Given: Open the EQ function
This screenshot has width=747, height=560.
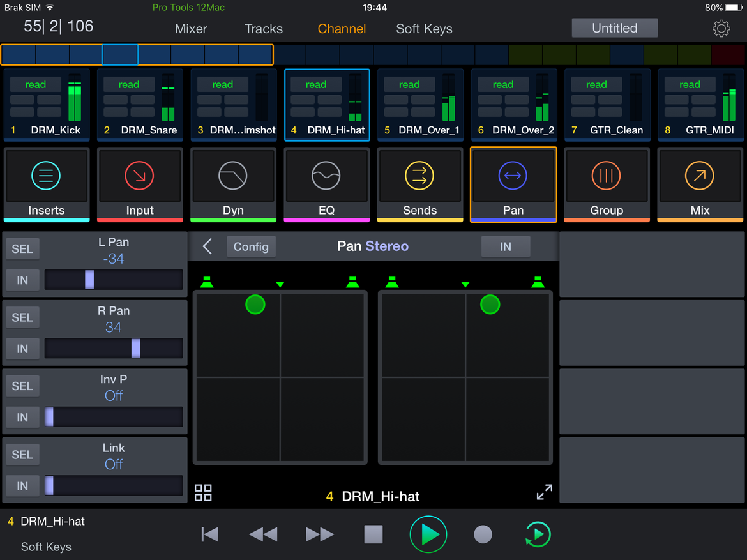Looking at the screenshot, I should pyautogui.click(x=326, y=185).
